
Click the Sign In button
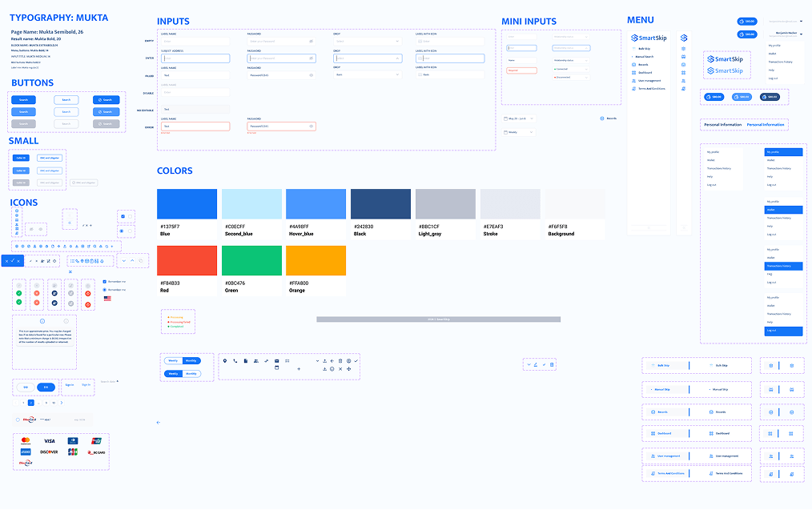tap(70, 385)
